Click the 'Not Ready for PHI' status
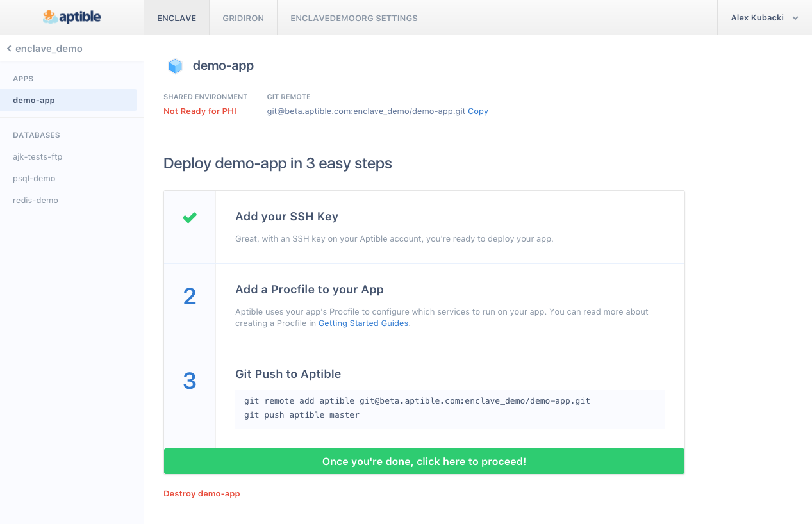 coord(200,111)
